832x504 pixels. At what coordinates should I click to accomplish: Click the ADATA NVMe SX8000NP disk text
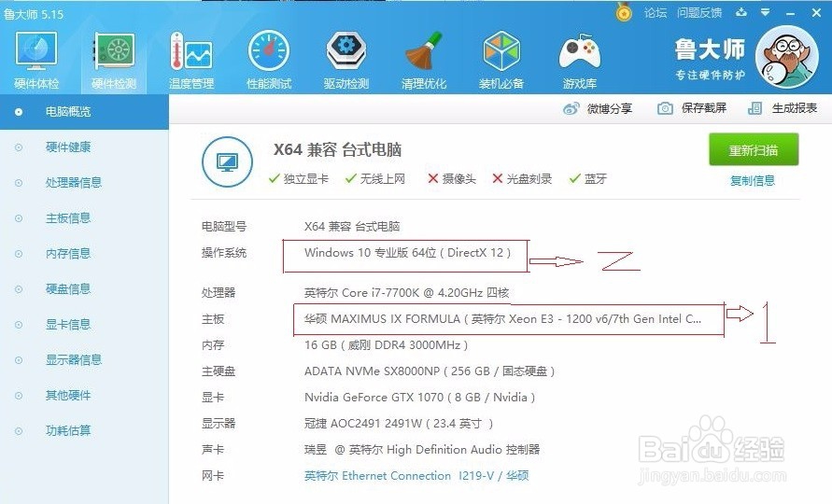(430, 371)
